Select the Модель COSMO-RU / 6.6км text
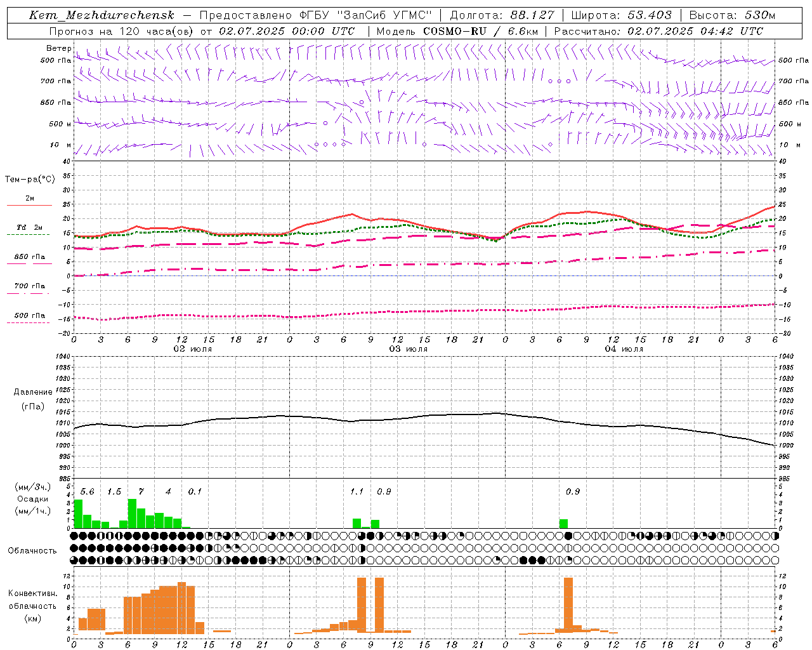Viewport: 812px width, 650px height. [457, 31]
